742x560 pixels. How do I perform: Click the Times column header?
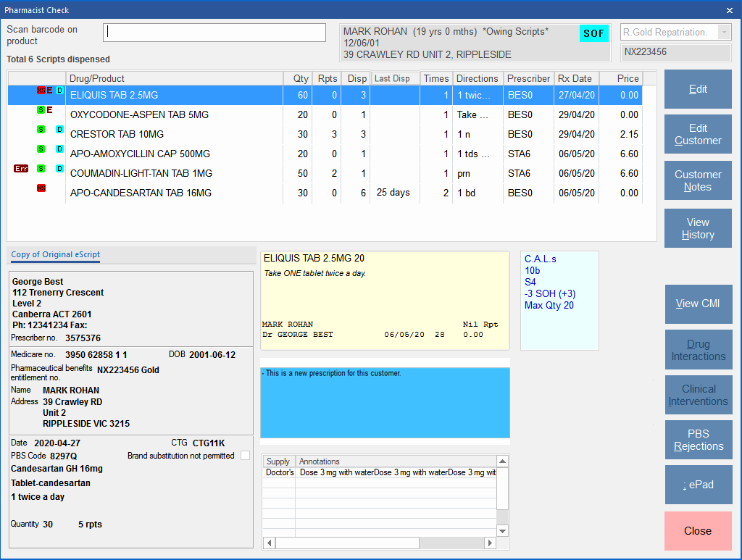pyautogui.click(x=435, y=78)
